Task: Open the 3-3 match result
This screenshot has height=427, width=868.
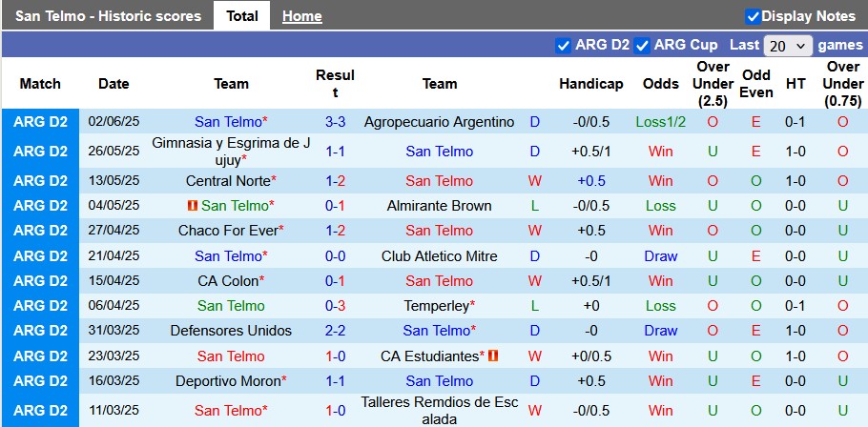Action: click(x=335, y=122)
